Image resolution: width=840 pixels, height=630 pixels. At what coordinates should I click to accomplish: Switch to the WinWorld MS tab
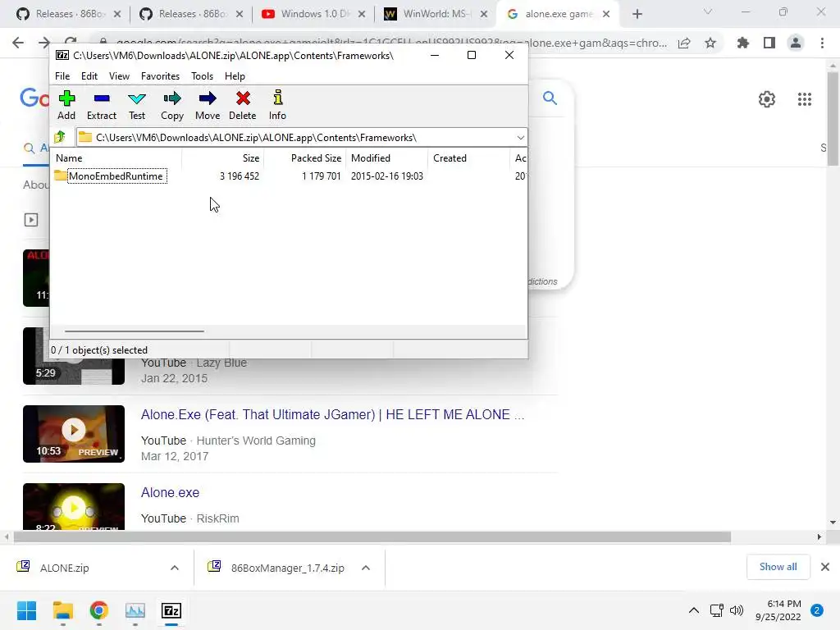(x=436, y=14)
